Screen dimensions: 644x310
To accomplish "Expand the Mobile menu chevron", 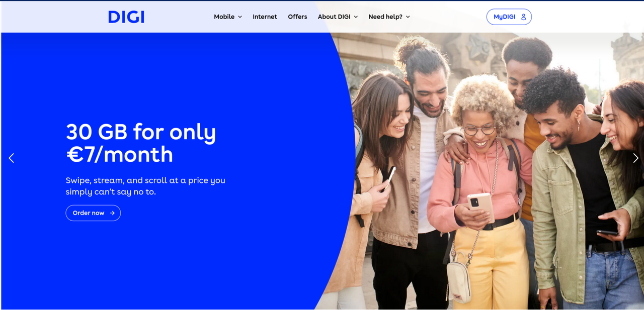I will click(240, 17).
